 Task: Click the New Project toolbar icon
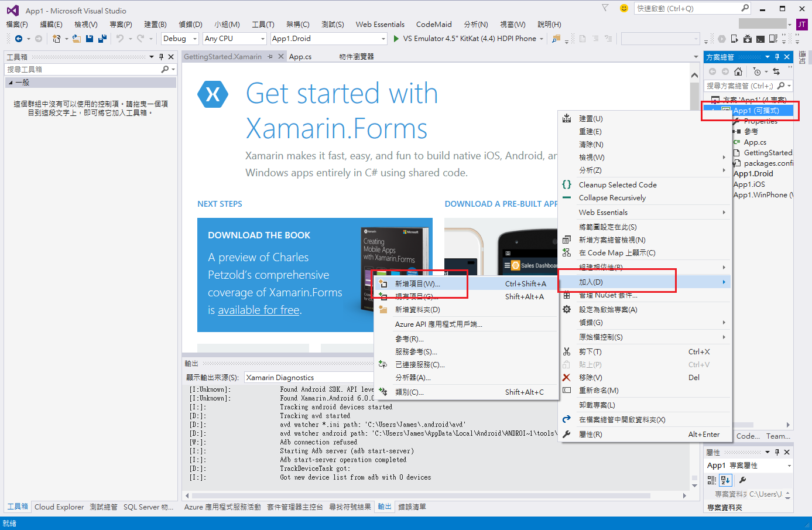[x=56, y=39]
